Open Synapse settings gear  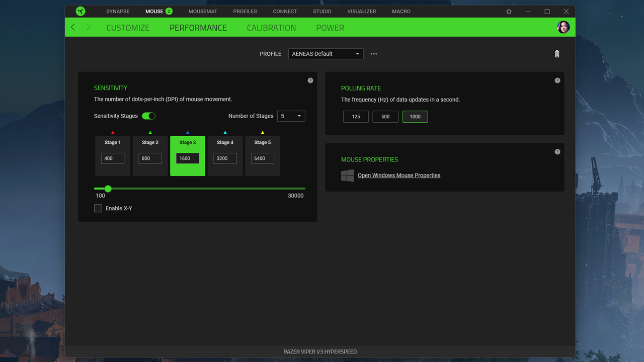(509, 12)
